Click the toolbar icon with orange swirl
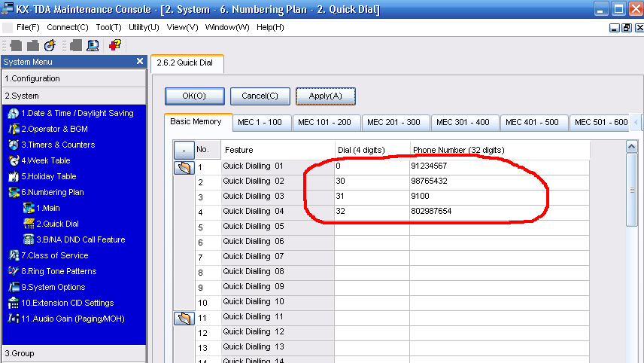Image resolution: width=644 pixels, height=363 pixels. point(50,46)
